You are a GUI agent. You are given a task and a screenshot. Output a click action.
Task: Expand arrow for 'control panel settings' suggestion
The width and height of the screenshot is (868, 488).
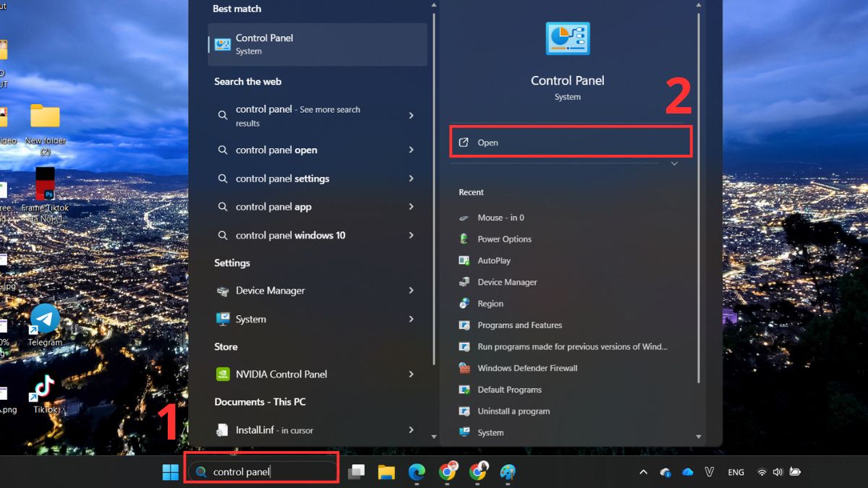point(412,179)
